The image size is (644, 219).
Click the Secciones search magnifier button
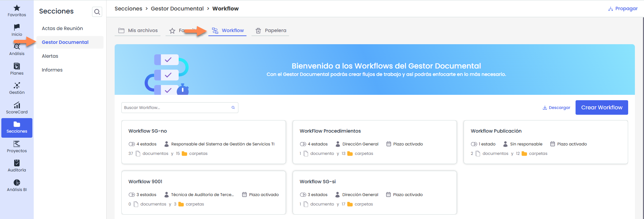click(97, 12)
